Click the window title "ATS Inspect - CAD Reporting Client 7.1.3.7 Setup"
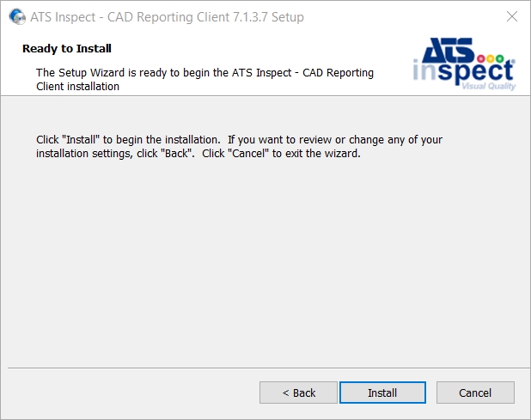 tap(167, 17)
